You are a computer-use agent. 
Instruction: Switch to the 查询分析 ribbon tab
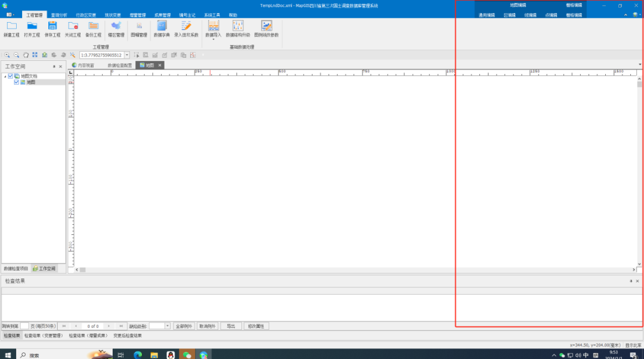coord(59,15)
